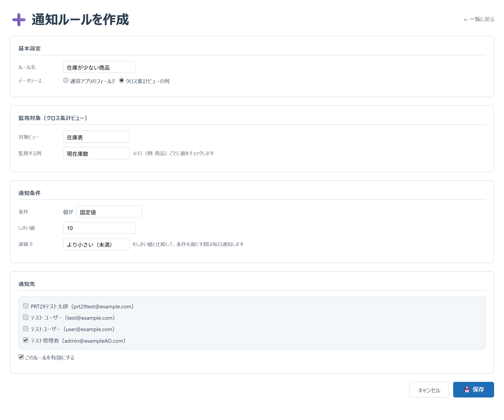504x420 pixels.
Task: Click the 条件 label
Action: coord(24,212)
